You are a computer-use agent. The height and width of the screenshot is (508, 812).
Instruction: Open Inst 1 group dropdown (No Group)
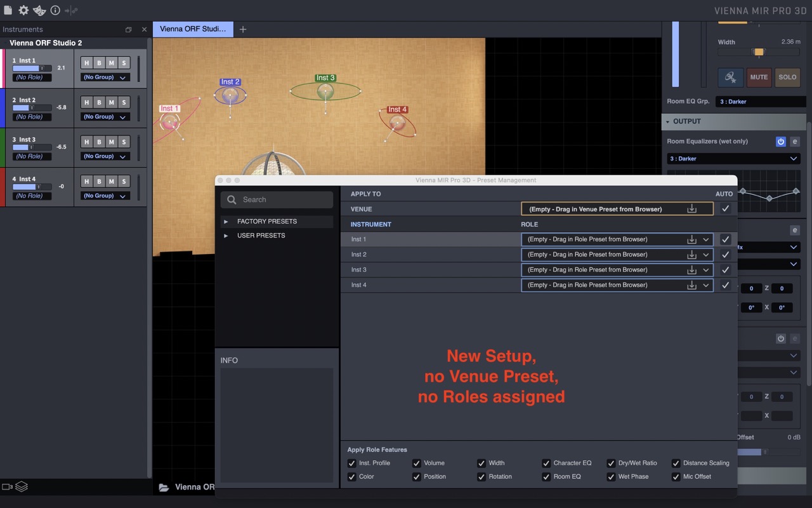[x=105, y=77]
